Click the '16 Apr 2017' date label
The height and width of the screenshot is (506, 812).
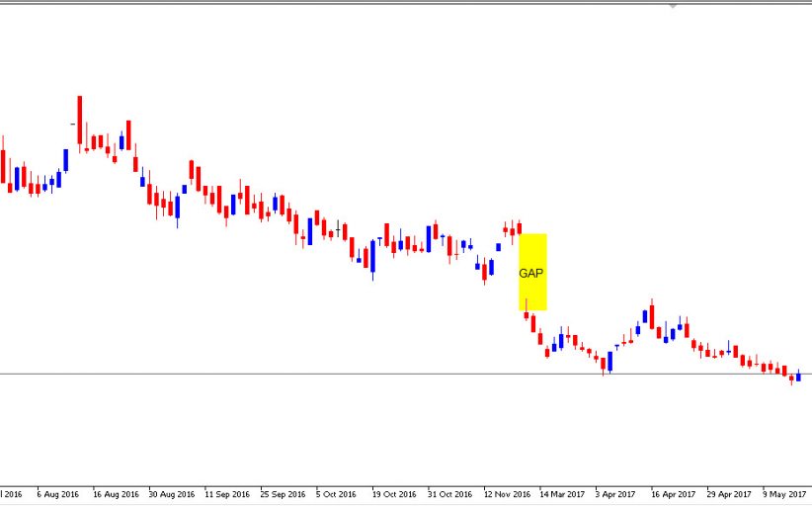tap(674, 494)
